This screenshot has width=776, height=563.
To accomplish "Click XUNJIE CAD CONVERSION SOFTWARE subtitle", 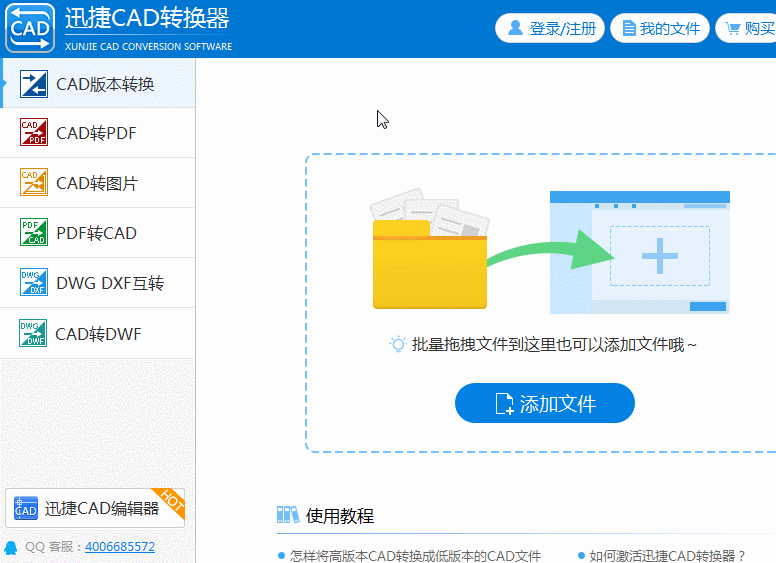I will [148, 47].
